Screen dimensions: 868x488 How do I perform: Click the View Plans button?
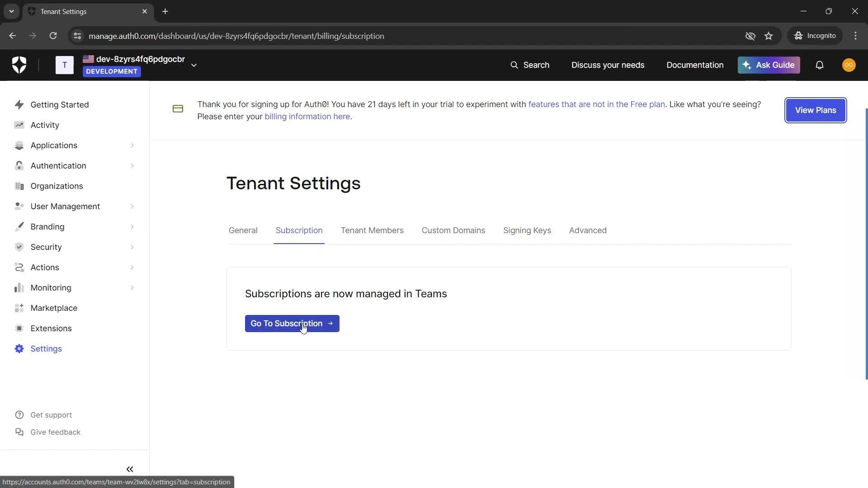coord(816,110)
